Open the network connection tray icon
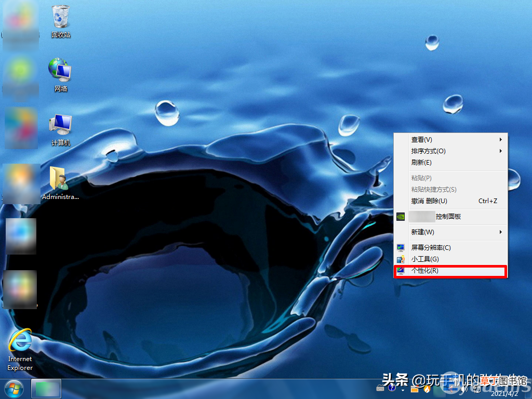532x399 pixels. click(x=477, y=389)
